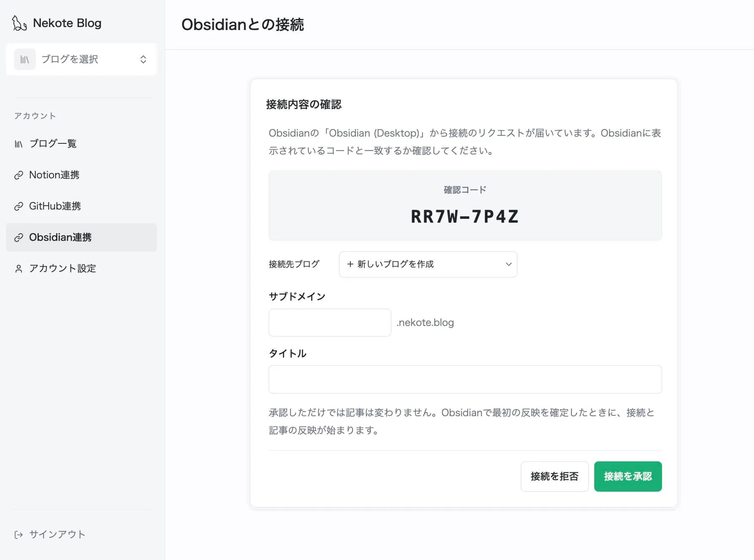
Task: Click the 接続先ブログ label
Action: (294, 264)
